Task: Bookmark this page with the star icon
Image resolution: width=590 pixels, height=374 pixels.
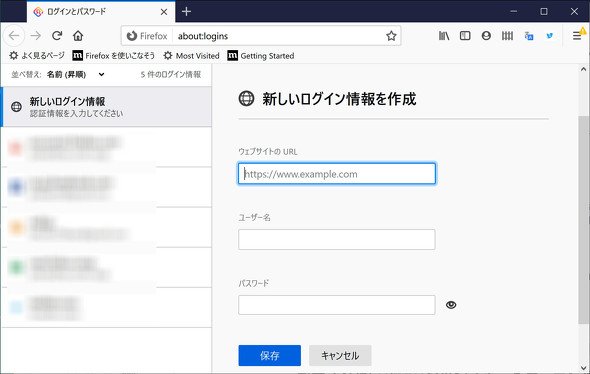Action: pyautogui.click(x=391, y=36)
